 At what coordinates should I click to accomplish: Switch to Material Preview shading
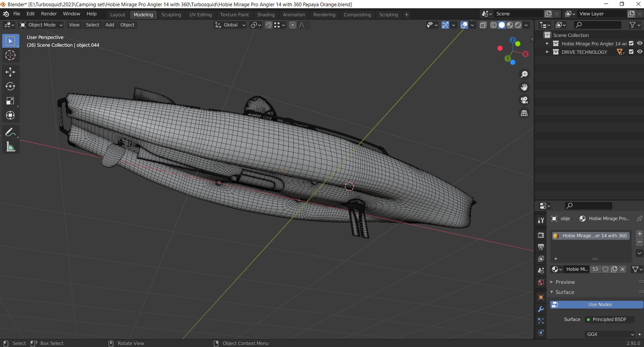pos(510,25)
